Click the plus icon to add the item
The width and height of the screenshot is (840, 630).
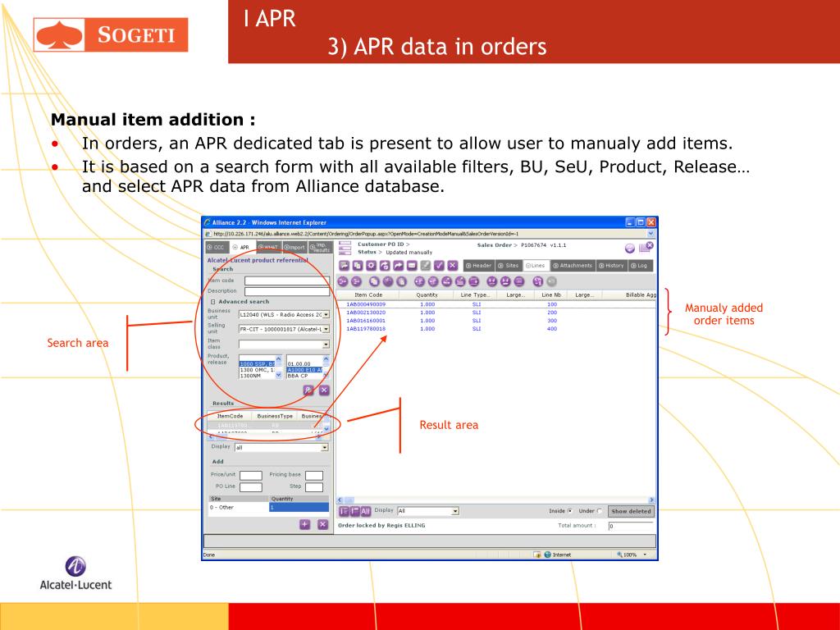pos(305,524)
